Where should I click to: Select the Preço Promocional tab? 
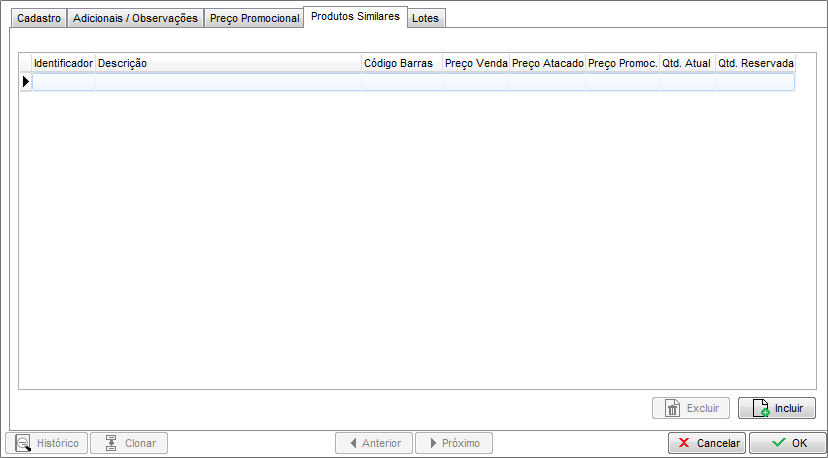pyautogui.click(x=254, y=18)
